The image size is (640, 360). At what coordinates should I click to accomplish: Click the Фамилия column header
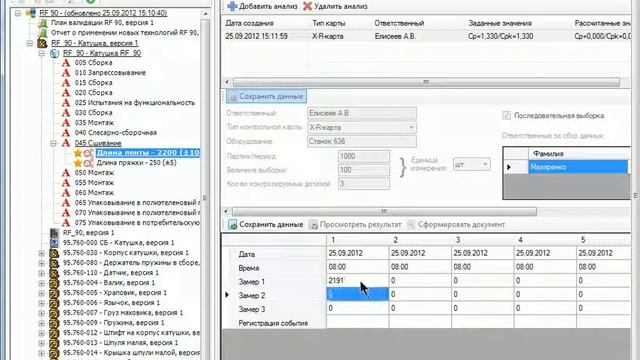(x=579, y=153)
